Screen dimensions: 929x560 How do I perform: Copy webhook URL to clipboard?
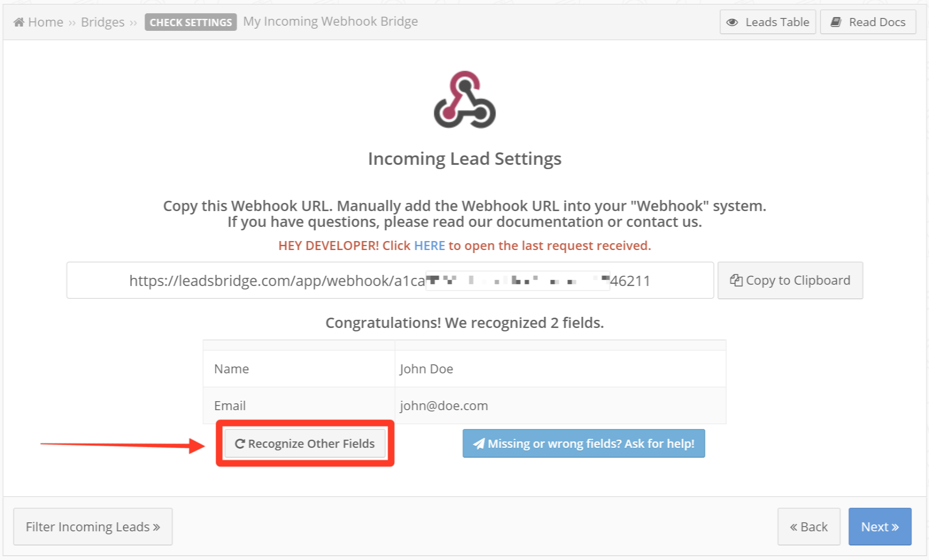pyautogui.click(x=790, y=280)
